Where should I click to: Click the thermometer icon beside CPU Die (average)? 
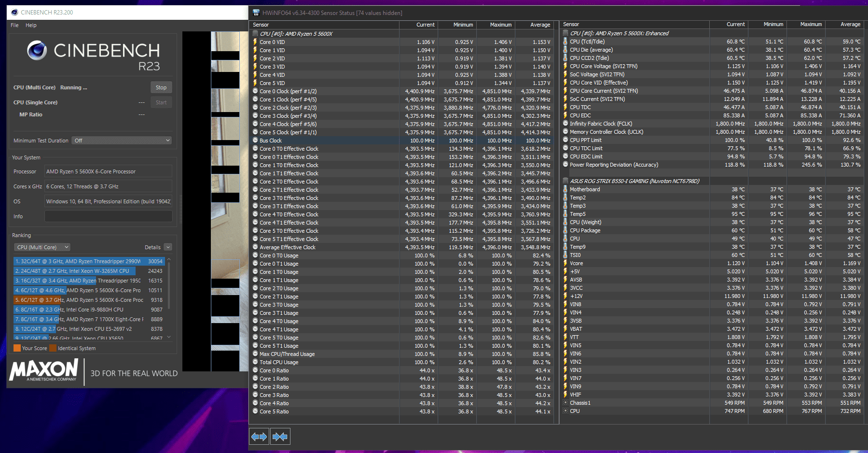click(565, 50)
